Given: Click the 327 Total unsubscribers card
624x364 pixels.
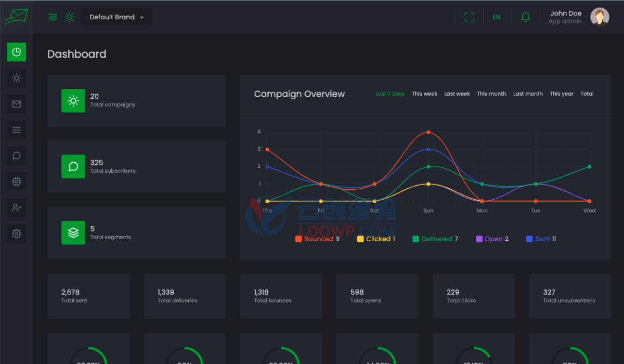Looking at the screenshot, I should [x=570, y=296].
